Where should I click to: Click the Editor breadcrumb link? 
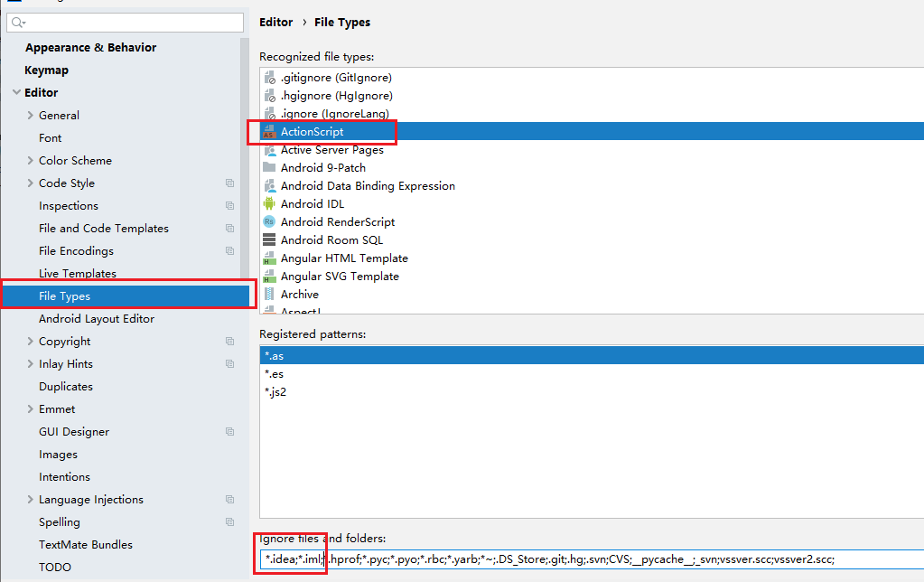click(x=275, y=23)
